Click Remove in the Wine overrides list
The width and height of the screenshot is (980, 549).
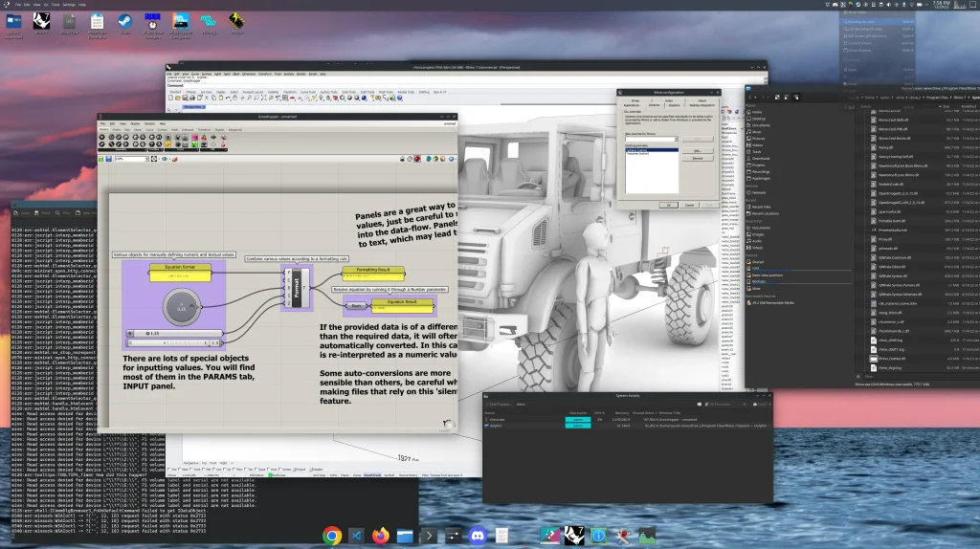click(698, 158)
